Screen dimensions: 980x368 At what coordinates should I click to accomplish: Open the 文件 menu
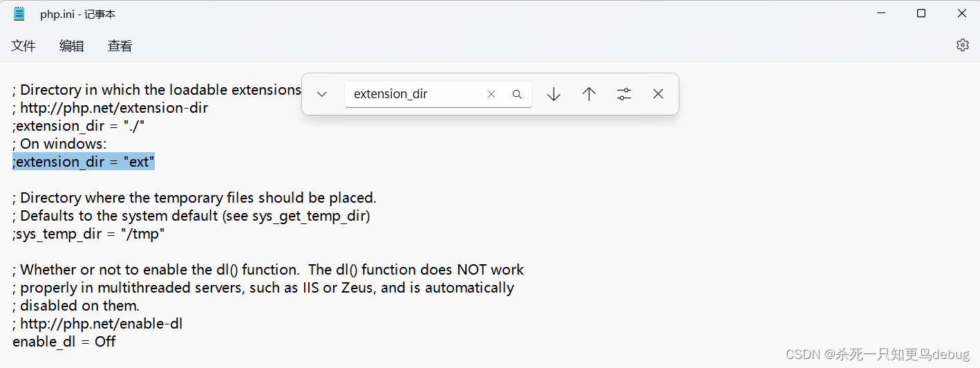(x=23, y=46)
